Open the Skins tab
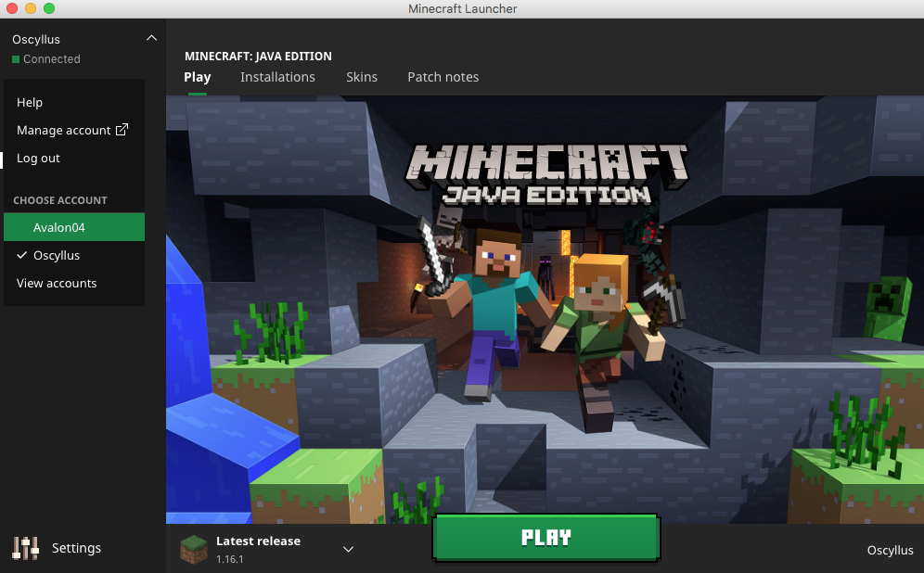The height and width of the screenshot is (573, 924). coord(362,77)
